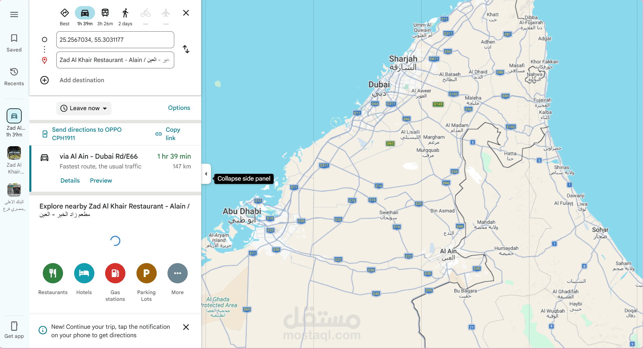This screenshot has width=644, height=349.
Task: Reverse starting point and destination
Action: click(186, 49)
